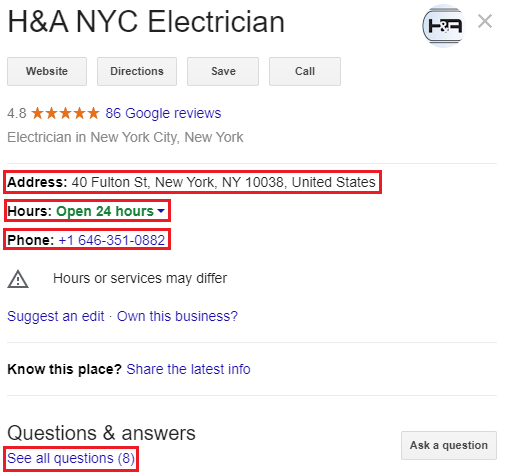Open Share the latest info link
The height and width of the screenshot is (475, 509).
click(x=188, y=369)
